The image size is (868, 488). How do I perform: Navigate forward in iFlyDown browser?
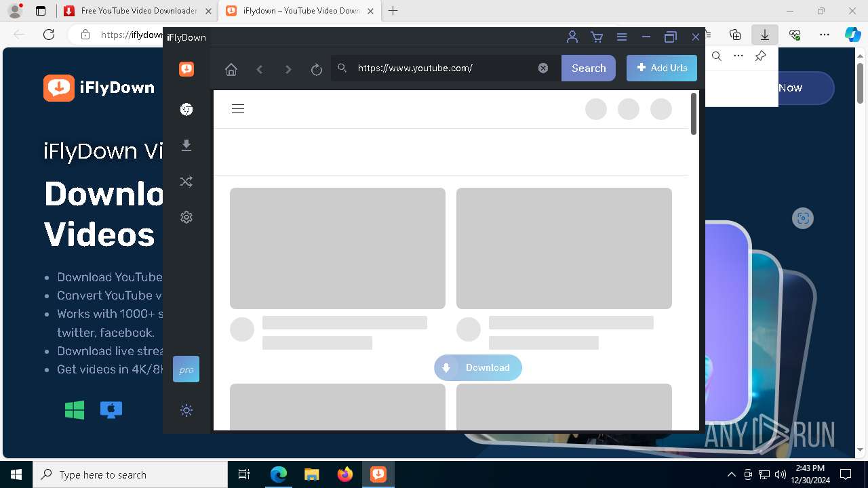click(x=288, y=69)
